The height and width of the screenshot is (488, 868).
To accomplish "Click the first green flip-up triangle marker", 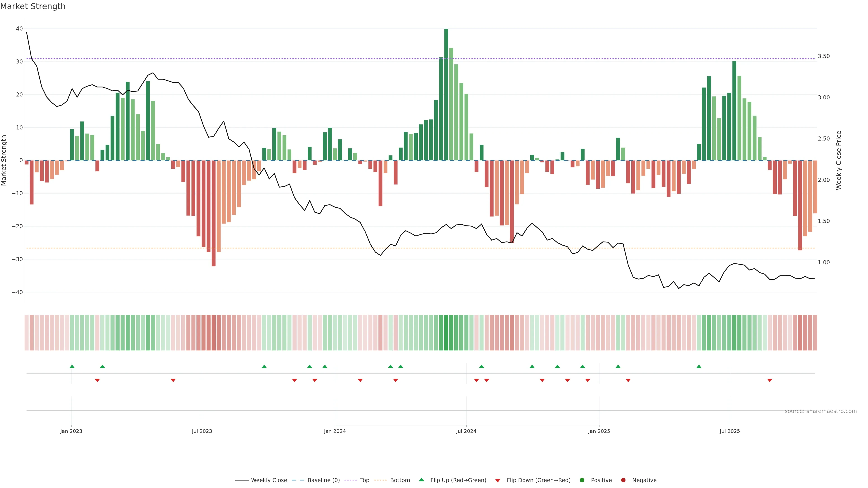I will (x=72, y=366).
